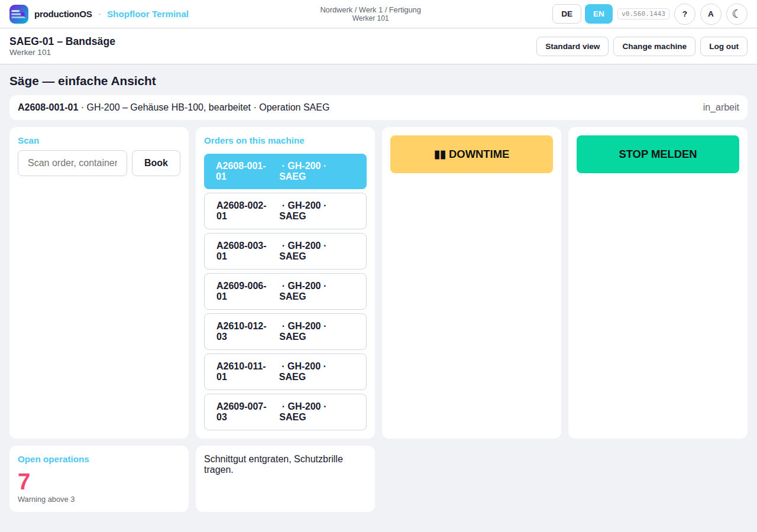
Task: Click the open operations count 7
Action: coord(24,482)
